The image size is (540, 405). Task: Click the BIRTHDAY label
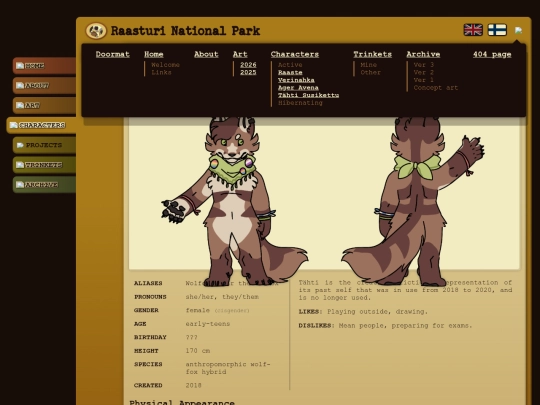[150, 337]
